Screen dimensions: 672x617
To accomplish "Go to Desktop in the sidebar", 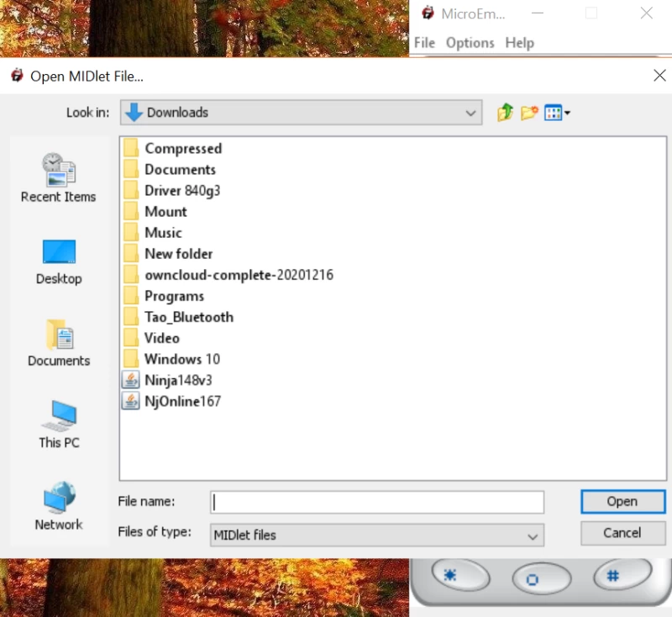I will [59, 261].
